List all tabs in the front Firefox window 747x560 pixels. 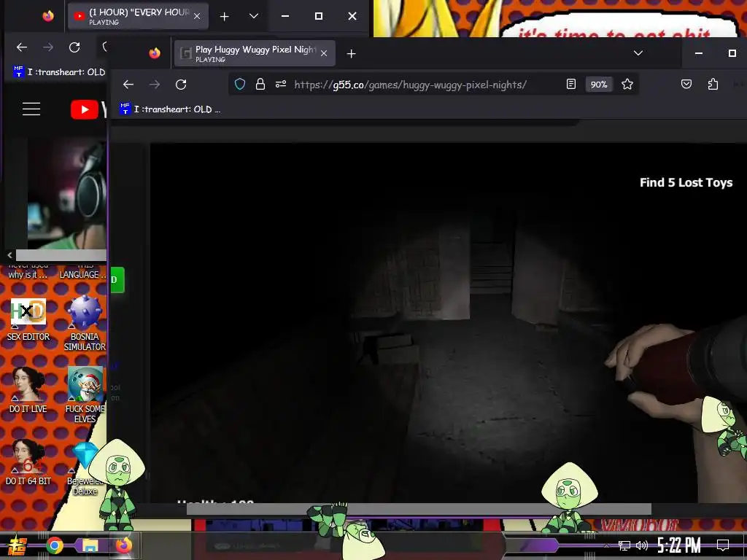[638, 53]
